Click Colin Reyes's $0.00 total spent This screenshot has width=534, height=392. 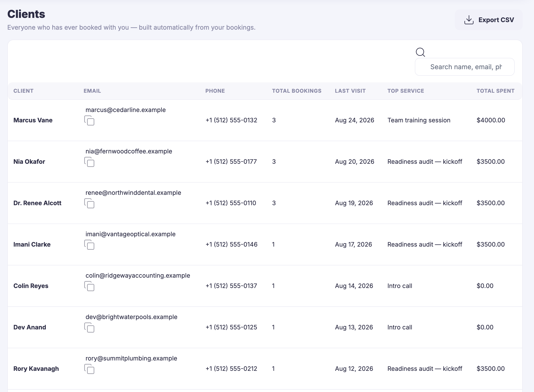pos(485,286)
